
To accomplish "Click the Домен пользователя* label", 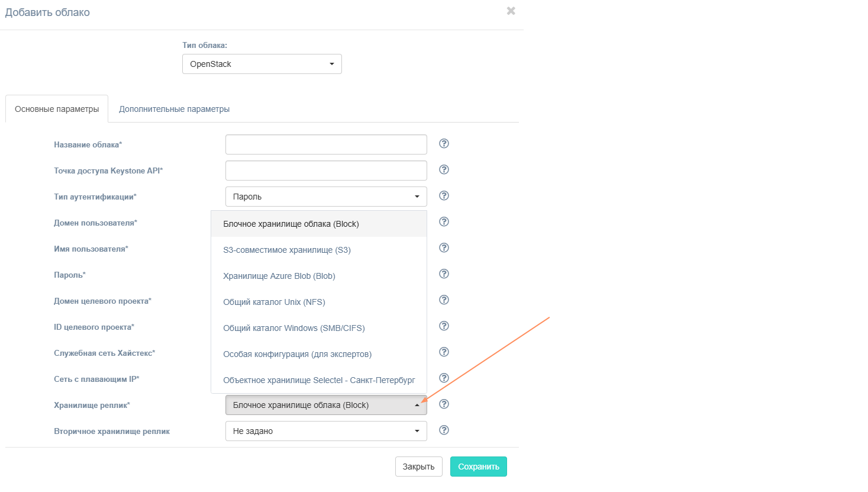I will click(x=96, y=223).
